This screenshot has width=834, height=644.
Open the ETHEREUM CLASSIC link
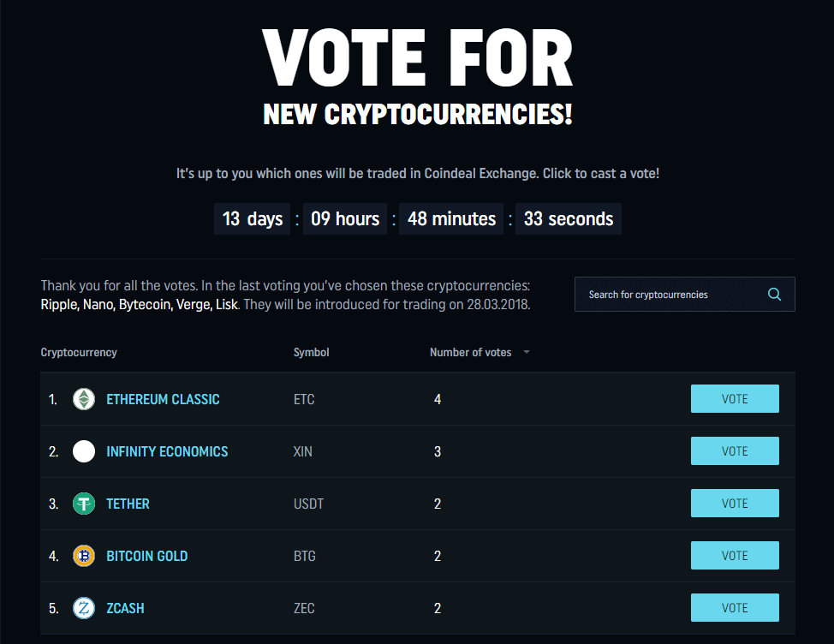163,399
